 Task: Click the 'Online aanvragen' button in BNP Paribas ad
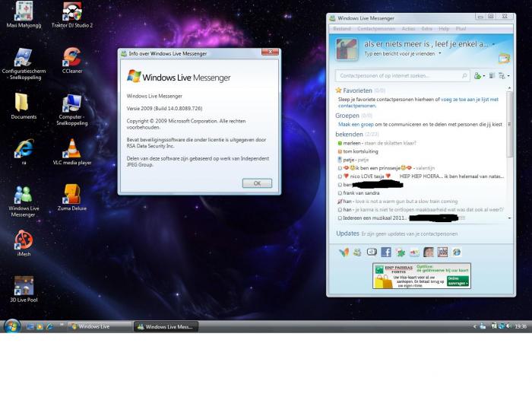pyautogui.click(x=458, y=281)
